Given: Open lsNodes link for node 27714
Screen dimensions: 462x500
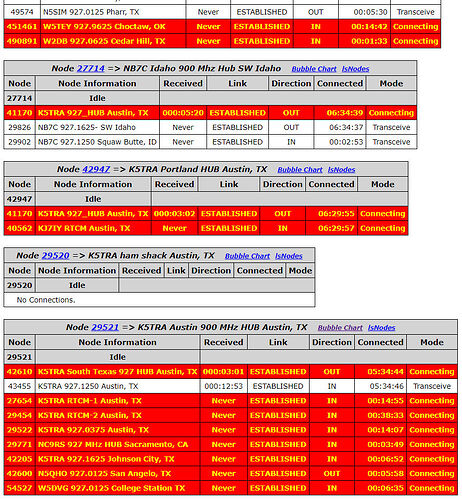Looking at the screenshot, I should pyautogui.click(x=355, y=69).
